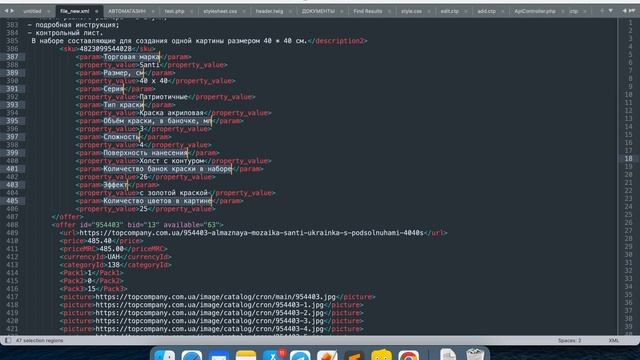This screenshot has height=360, width=640.
Task: Click the с золотой краской property value
Action: click(173, 193)
